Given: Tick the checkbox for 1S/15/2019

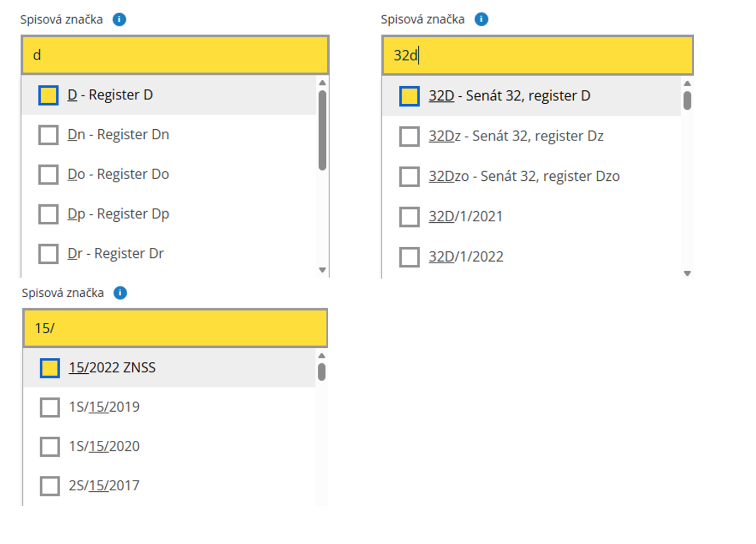Looking at the screenshot, I should [x=50, y=407].
